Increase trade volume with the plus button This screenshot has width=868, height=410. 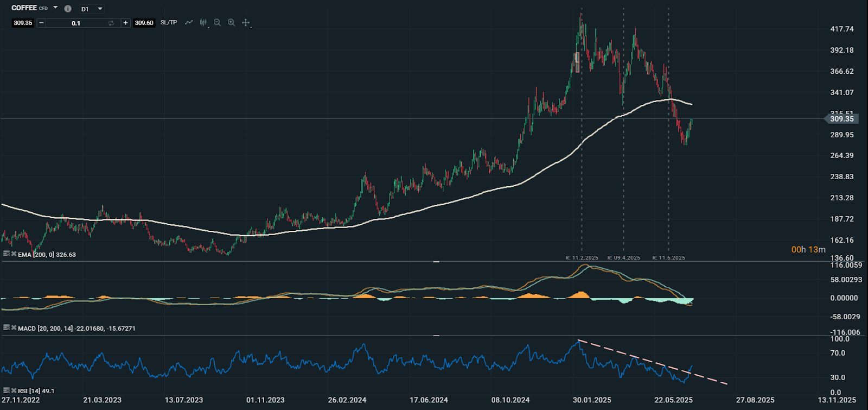pyautogui.click(x=125, y=23)
